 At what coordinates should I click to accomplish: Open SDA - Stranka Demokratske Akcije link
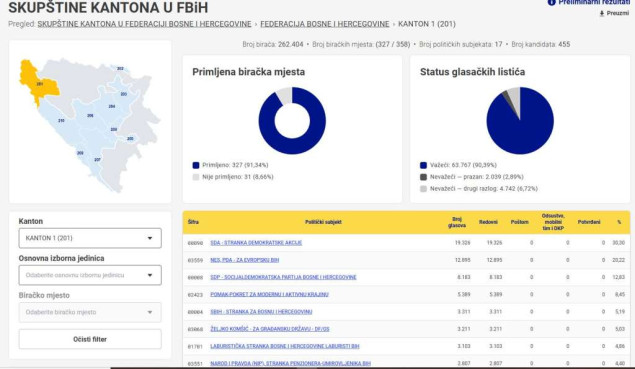point(256,243)
